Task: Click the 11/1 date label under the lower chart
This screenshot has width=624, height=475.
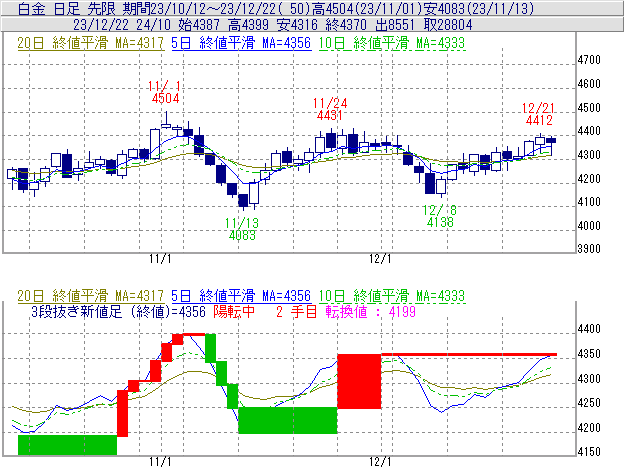Action: tap(160, 462)
